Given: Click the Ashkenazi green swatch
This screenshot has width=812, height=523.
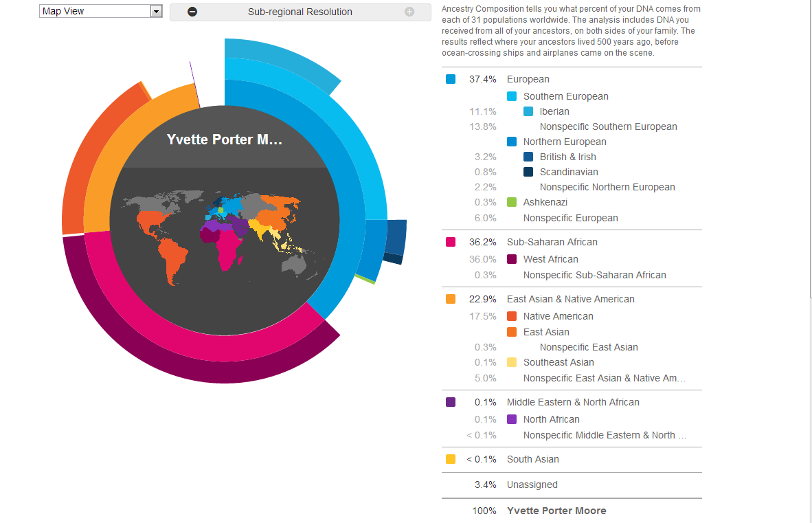Looking at the screenshot, I should (x=511, y=202).
